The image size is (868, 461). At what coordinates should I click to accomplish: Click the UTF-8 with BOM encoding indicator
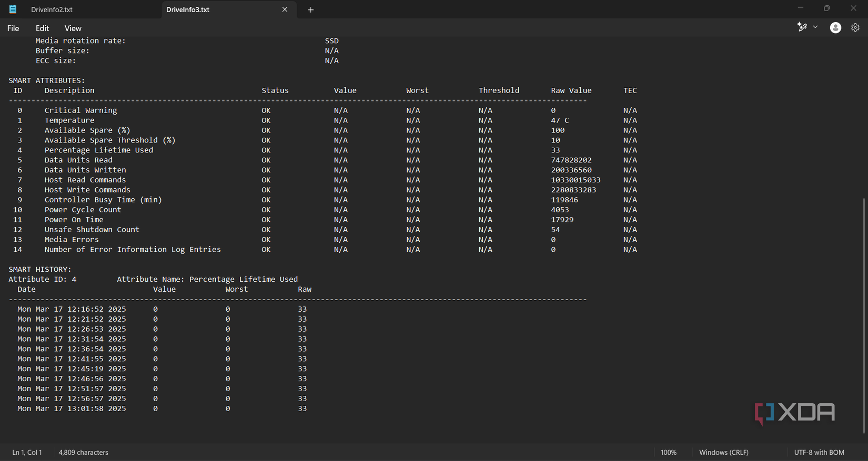click(x=819, y=452)
